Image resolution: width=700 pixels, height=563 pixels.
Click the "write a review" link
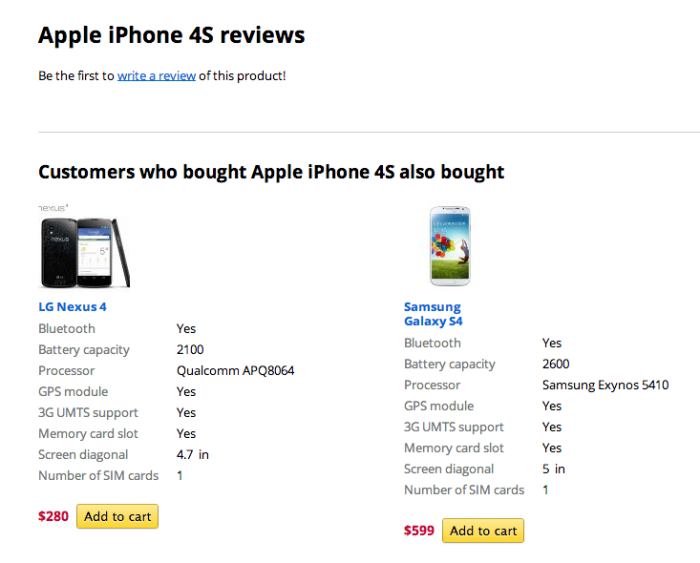point(156,75)
